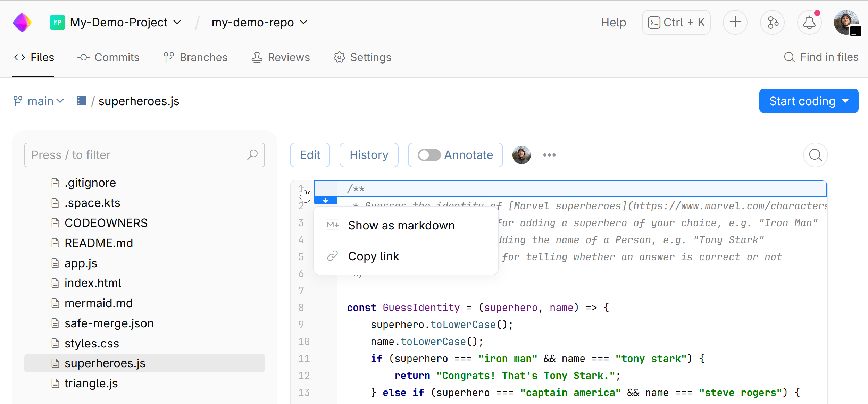This screenshot has height=404, width=868.
Task: Click the Edit button
Action: coord(309,155)
